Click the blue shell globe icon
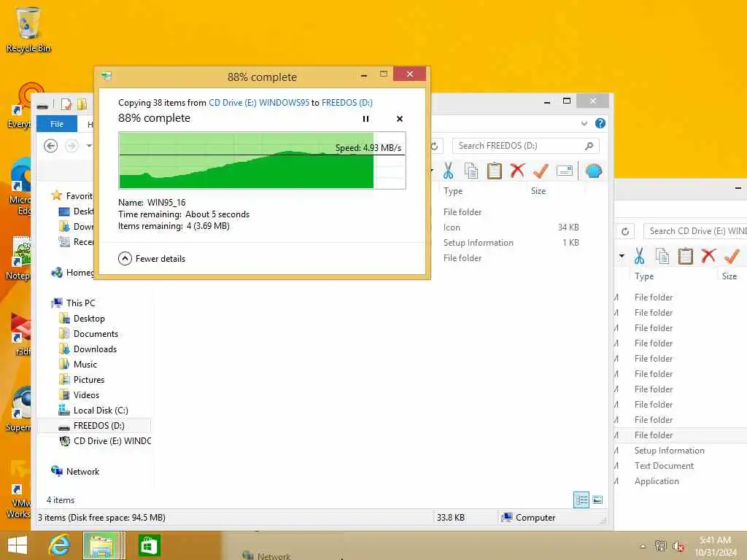Image resolution: width=747 pixels, height=560 pixels. (x=594, y=171)
